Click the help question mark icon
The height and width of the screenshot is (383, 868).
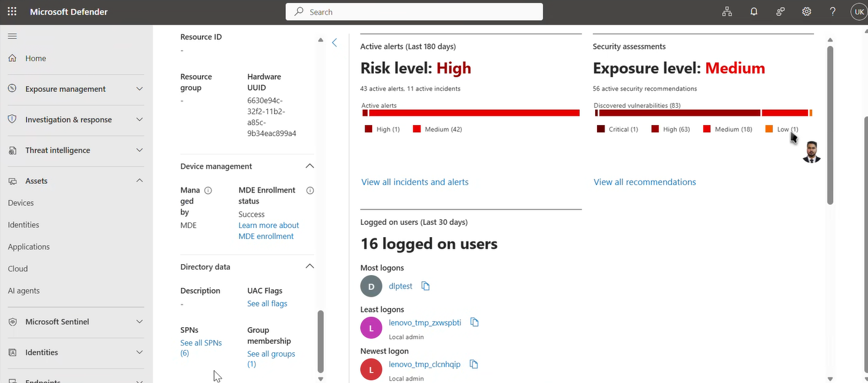click(832, 11)
